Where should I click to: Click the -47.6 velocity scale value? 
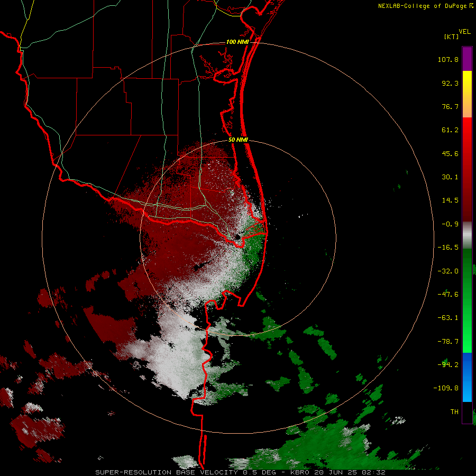pyautogui.click(x=448, y=295)
